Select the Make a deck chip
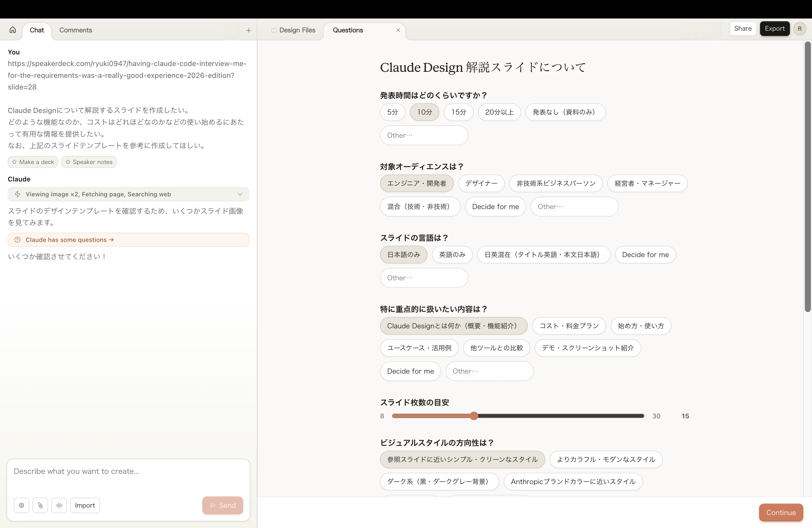This screenshot has width=812, height=528. [33, 162]
